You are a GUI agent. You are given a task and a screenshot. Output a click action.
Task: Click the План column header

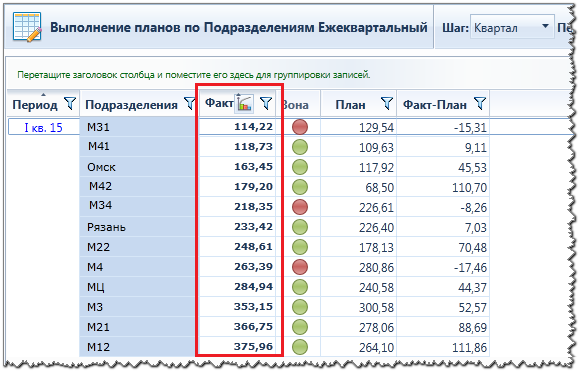coord(350,105)
